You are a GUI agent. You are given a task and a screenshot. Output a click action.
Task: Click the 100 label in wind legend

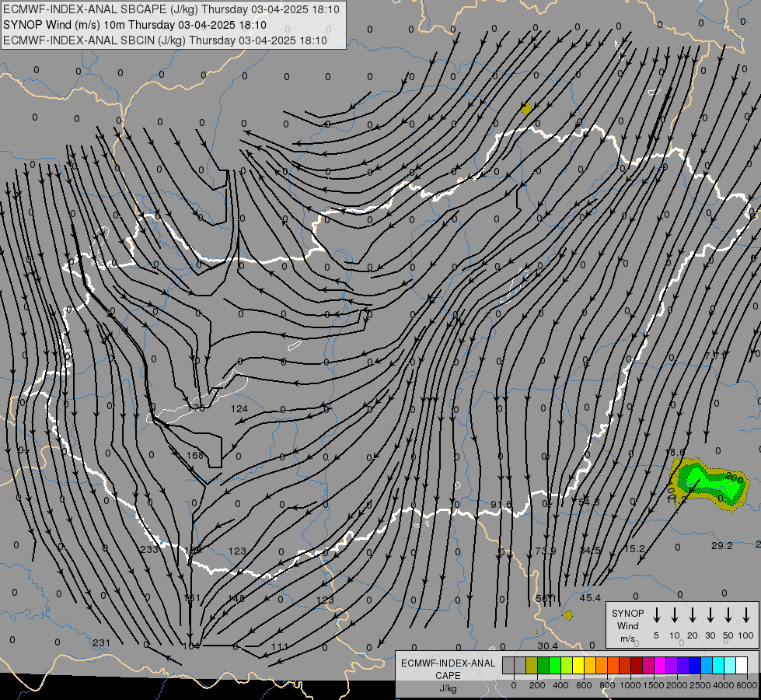(x=746, y=635)
